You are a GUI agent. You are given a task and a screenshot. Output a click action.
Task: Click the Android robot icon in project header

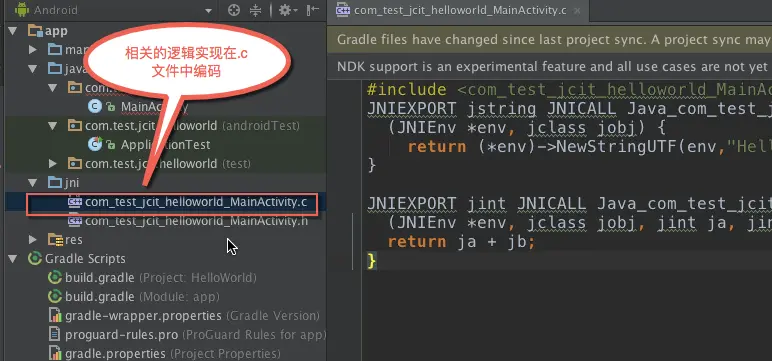pos(22,9)
